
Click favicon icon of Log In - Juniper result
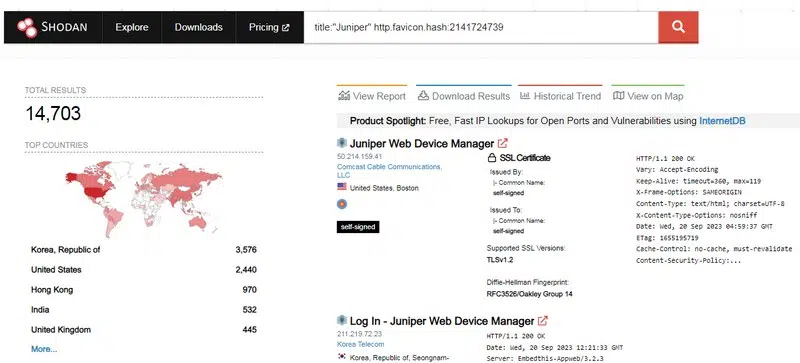(x=342, y=321)
